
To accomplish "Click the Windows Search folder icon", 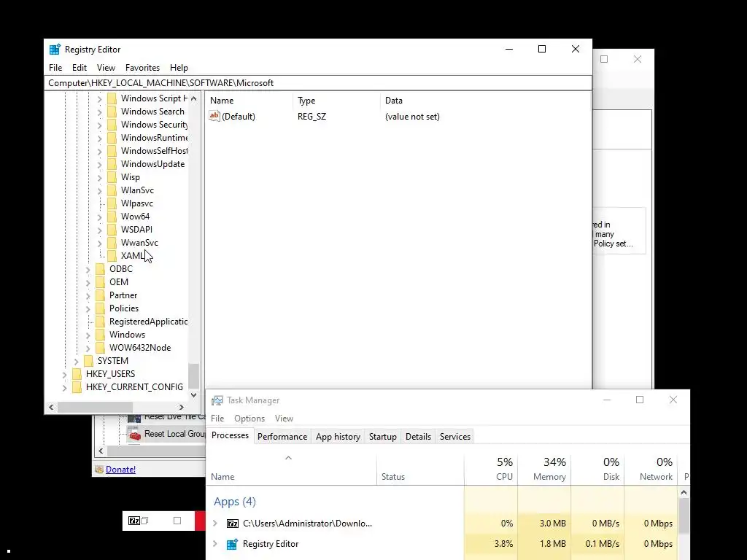I will pyautogui.click(x=112, y=112).
